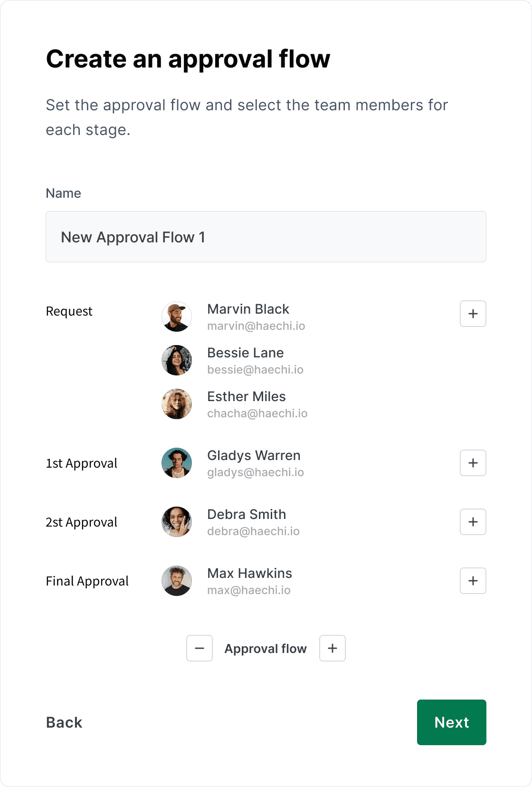Go Back to previous step
The height and width of the screenshot is (787, 532).
pos(64,722)
